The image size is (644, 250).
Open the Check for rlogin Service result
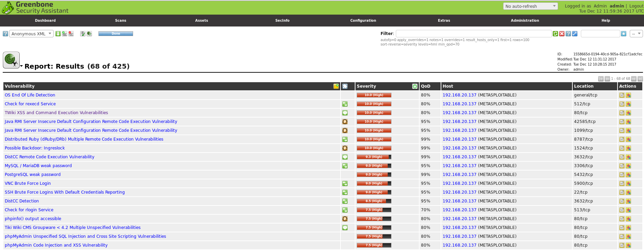(29, 210)
